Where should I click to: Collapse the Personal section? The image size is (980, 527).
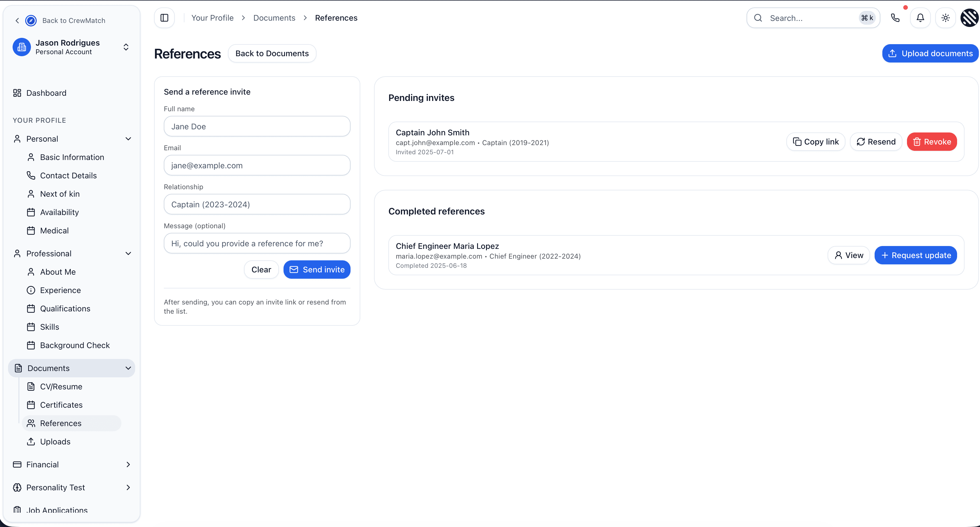point(128,139)
